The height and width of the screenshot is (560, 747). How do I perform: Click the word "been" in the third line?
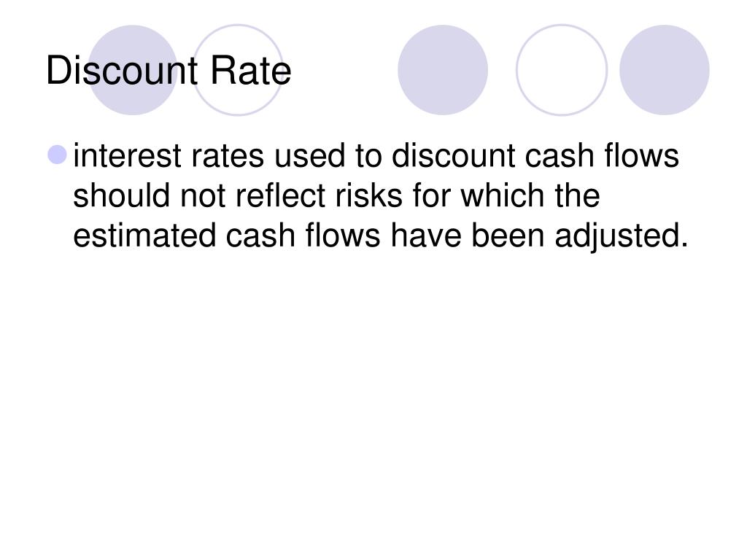pos(508,236)
